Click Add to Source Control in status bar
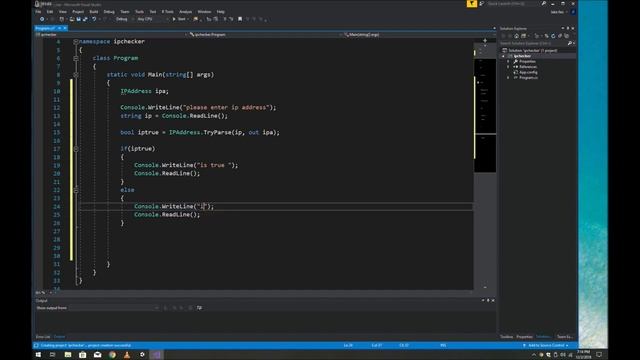This screenshot has width=640, height=360. (546, 345)
